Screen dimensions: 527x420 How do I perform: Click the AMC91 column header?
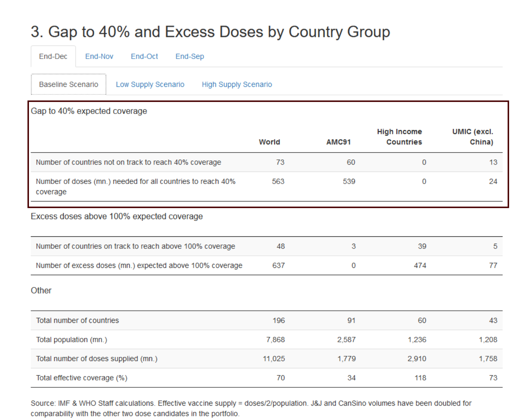(x=338, y=142)
